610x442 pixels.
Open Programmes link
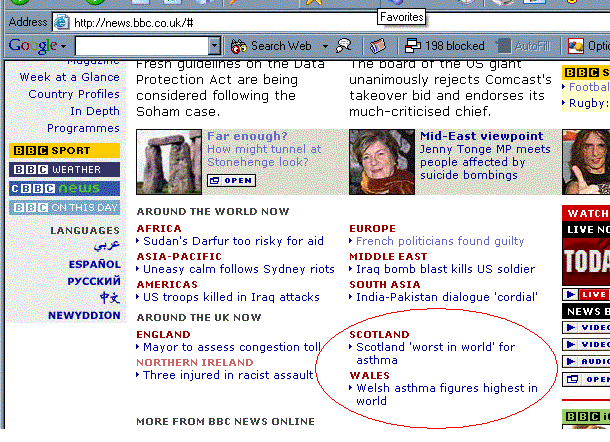click(83, 128)
